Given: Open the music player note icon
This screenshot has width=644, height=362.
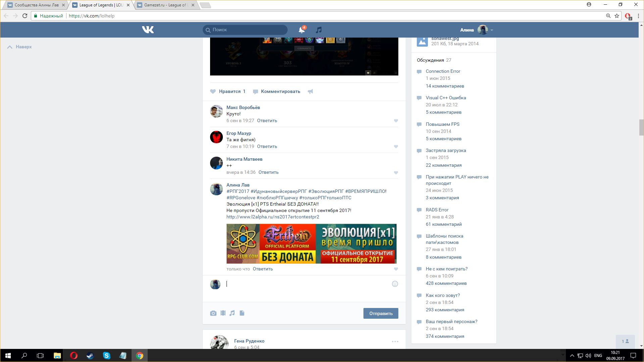Looking at the screenshot, I should [x=319, y=30].
